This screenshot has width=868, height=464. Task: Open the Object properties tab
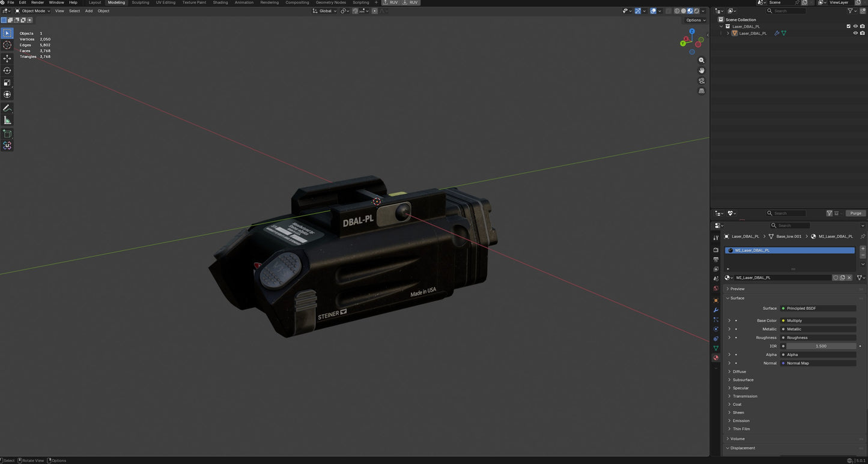pos(715,300)
